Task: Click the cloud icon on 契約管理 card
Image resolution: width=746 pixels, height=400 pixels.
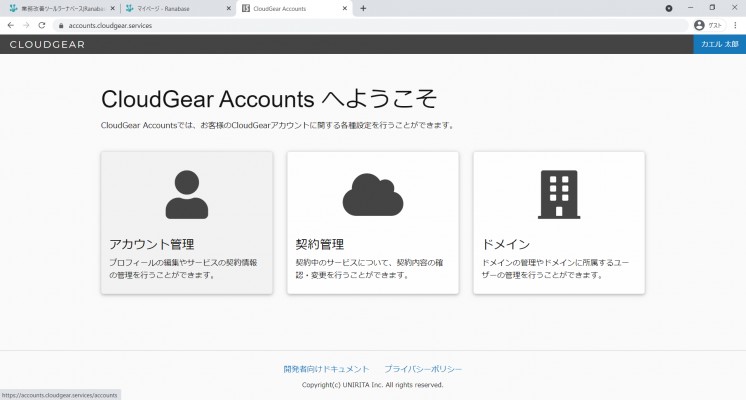Action: 373,195
